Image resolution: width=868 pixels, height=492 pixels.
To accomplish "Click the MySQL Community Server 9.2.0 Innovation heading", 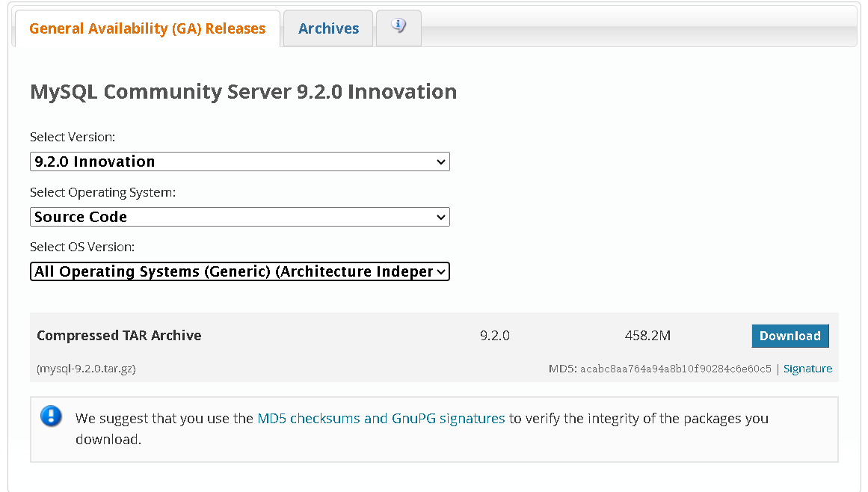I will coord(244,92).
